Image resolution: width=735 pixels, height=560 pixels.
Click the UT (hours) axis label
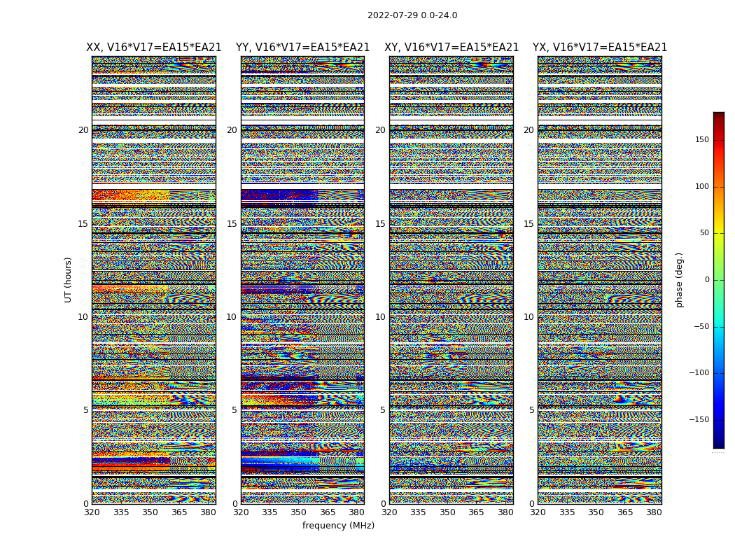pyautogui.click(x=69, y=280)
